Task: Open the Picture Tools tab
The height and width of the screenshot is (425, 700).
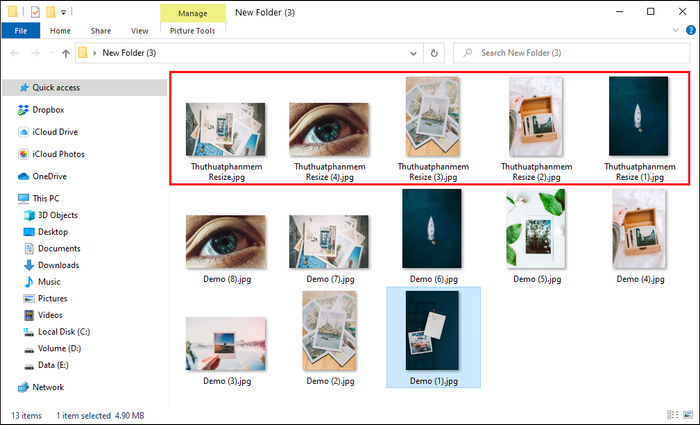Action: click(x=192, y=30)
